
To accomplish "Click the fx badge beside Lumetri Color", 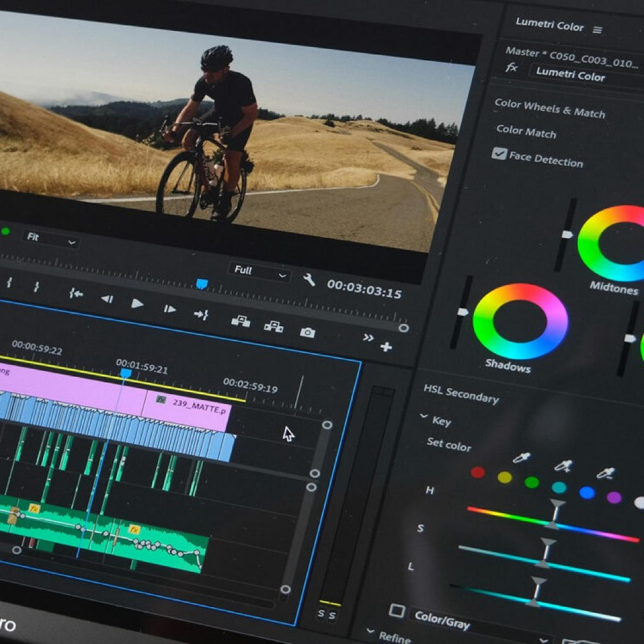I will click(x=512, y=67).
